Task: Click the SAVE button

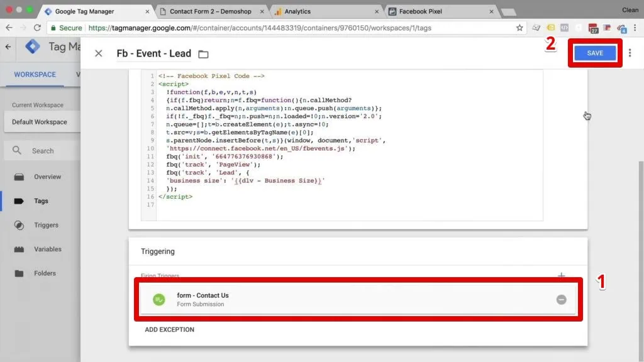Action: (594, 53)
